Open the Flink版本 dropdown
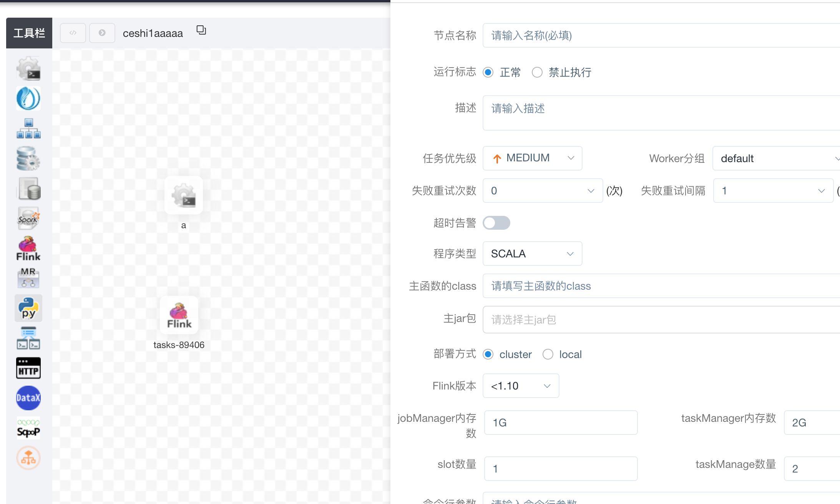The height and width of the screenshot is (504, 840). coord(521,386)
